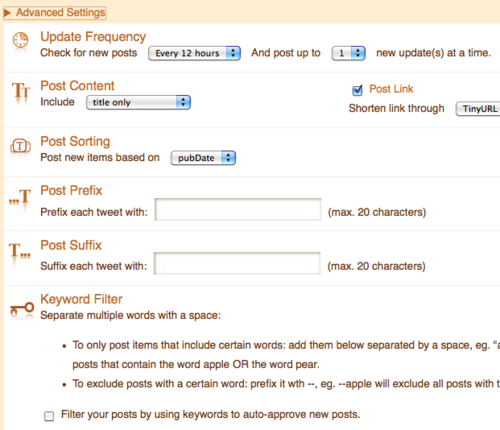Click the Post Link label

coord(391,89)
